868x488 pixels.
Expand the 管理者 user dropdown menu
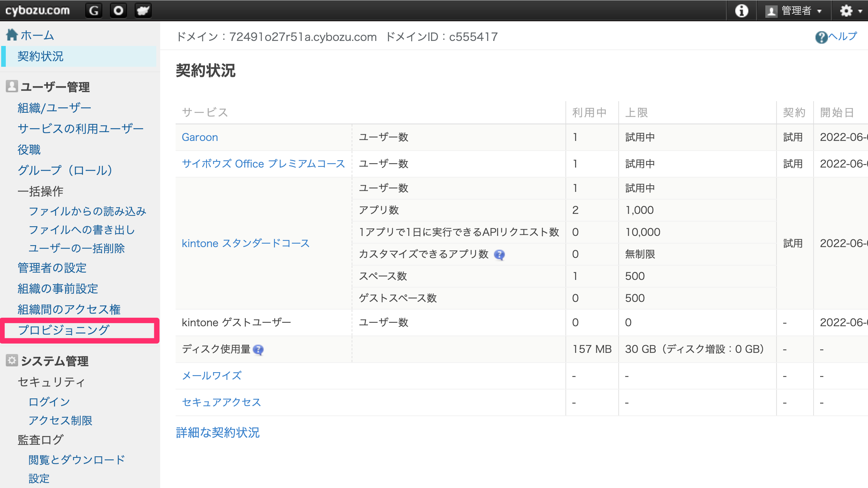tap(794, 10)
